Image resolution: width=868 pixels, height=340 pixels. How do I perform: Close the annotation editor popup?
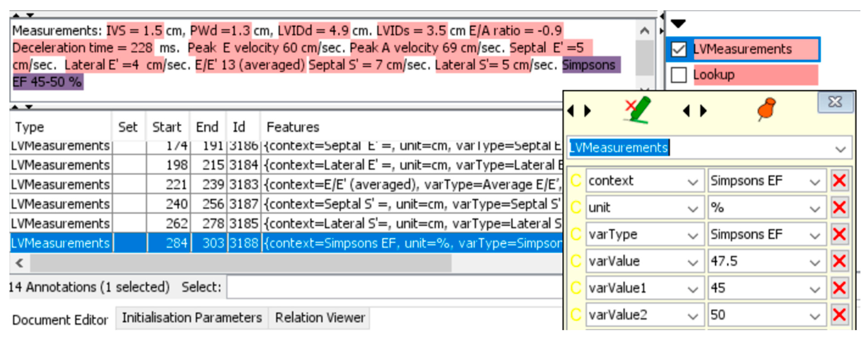(835, 102)
